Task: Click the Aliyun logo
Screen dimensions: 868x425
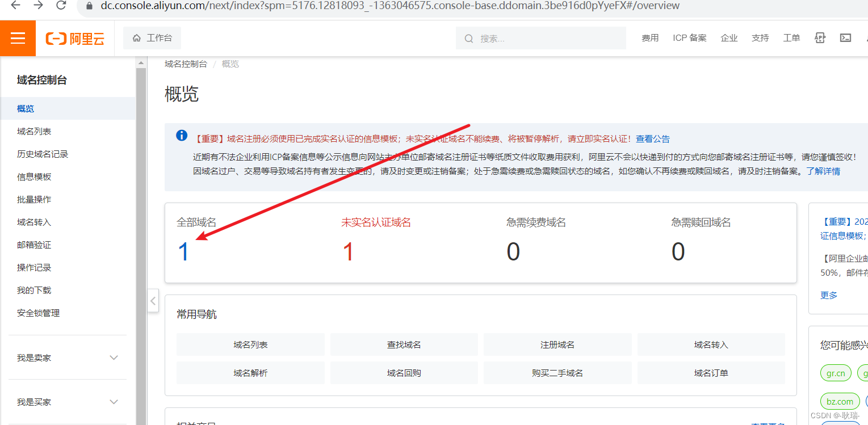Action: (x=75, y=39)
